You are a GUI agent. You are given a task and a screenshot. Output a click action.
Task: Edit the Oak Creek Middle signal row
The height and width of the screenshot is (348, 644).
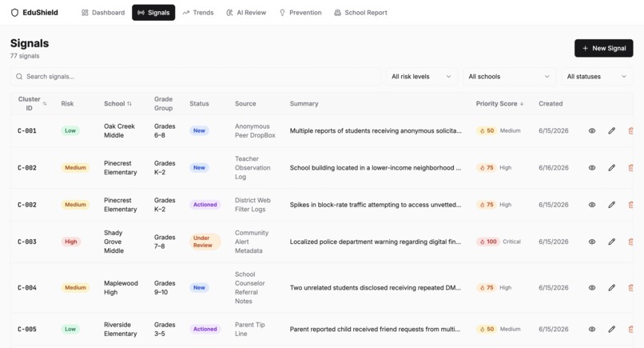pyautogui.click(x=611, y=131)
